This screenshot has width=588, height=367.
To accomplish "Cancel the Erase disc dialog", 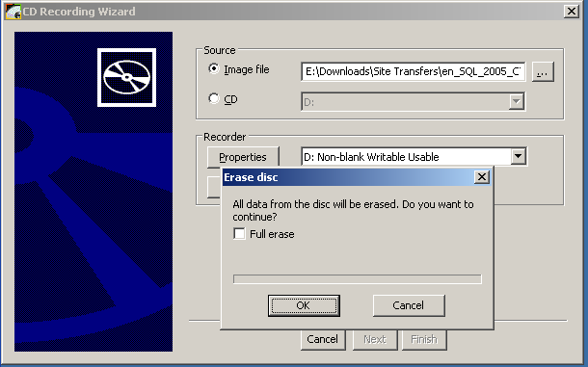I will (x=409, y=305).
